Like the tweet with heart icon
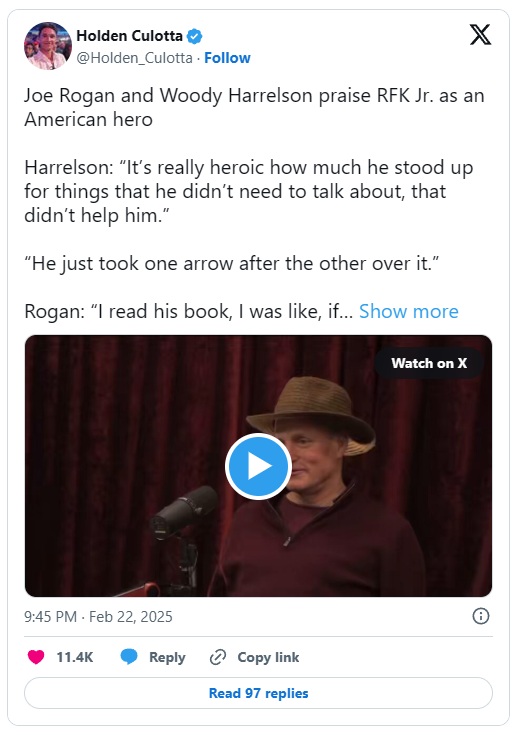The image size is (517, 735). click(x=36, y=657)
